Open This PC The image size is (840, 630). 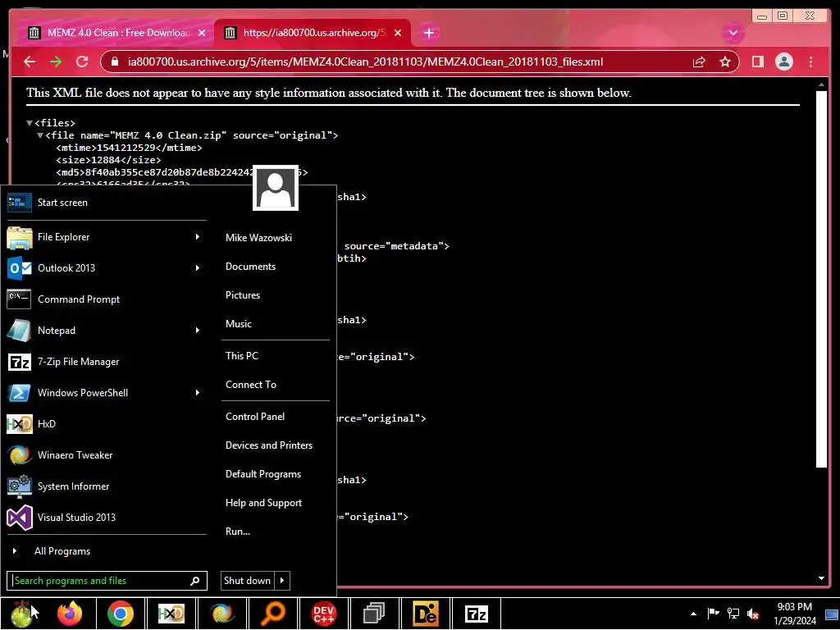242,356
